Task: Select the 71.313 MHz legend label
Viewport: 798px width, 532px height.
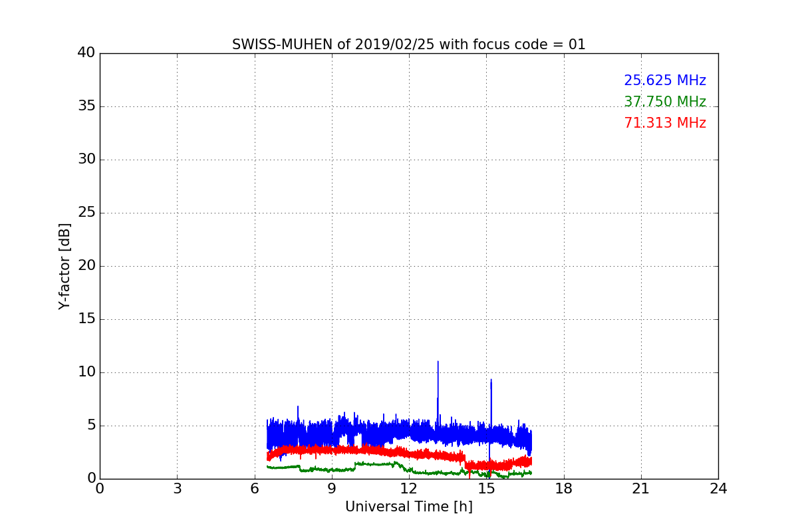Action: 664,123
